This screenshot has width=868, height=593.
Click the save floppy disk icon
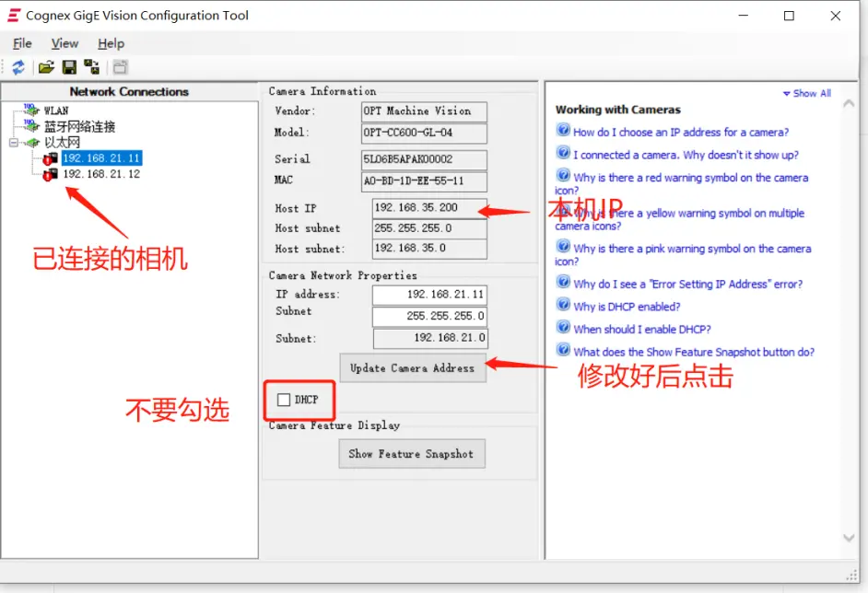click(69, 67)
